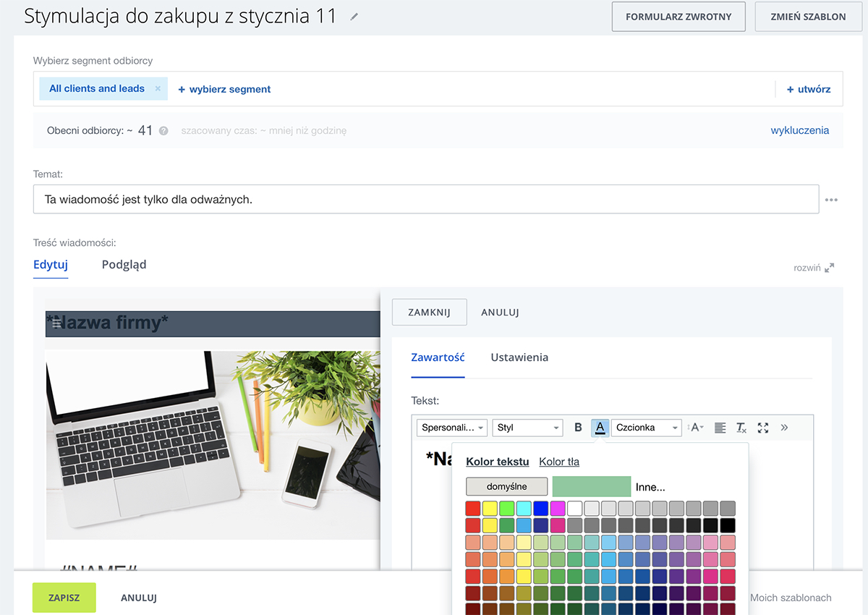Open the font size menu
This screenshot has width=868, height=615.
(695, 428)
